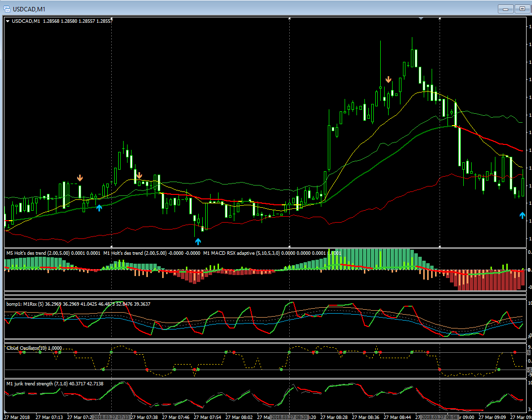The height and width of the screenshot is (420, 532).
Task: Restore the USDCAD,M1 chart window size
Action: [x=522, y=9]
